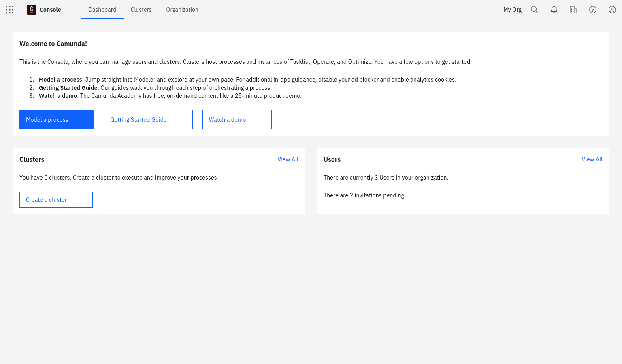Image resolution: width=622 pixels, height=364 pixels.
Task: Click the Camunda logo icon
Action: 32,10
